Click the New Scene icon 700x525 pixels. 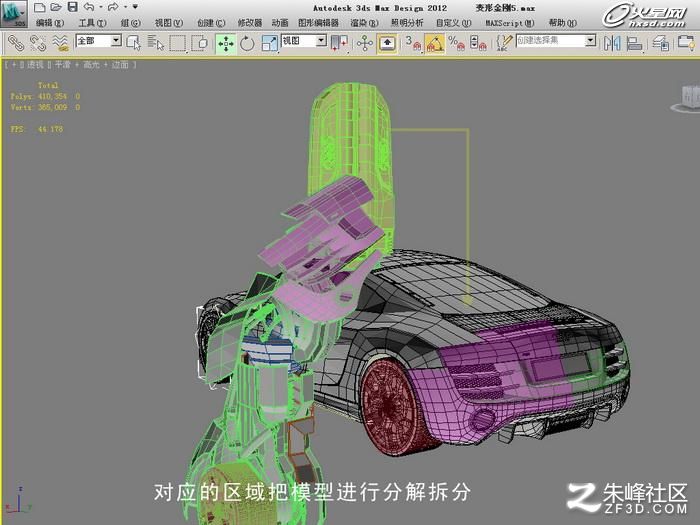click(39, 7)
